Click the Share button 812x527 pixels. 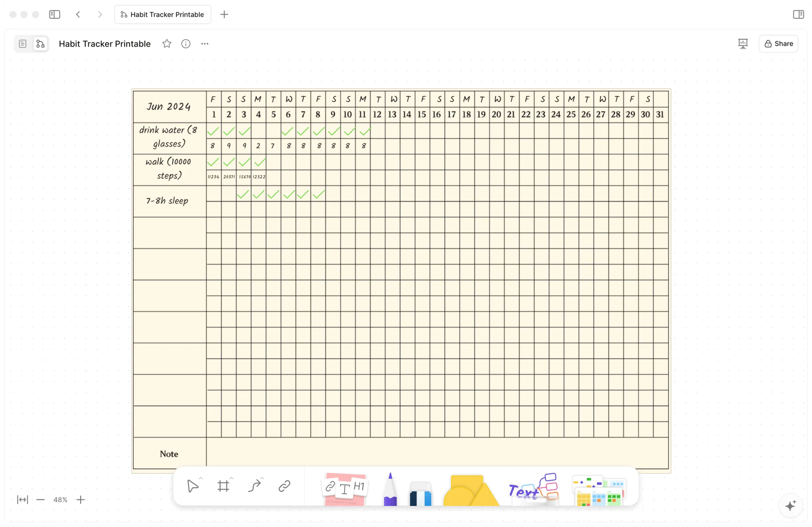pyautogui.click(x=779, y=44)
